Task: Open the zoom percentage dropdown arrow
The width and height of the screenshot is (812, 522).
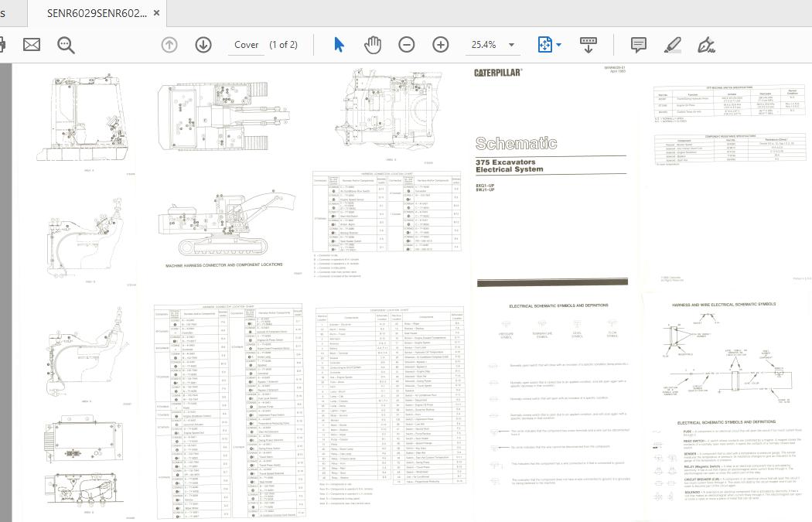Action: 512,45
